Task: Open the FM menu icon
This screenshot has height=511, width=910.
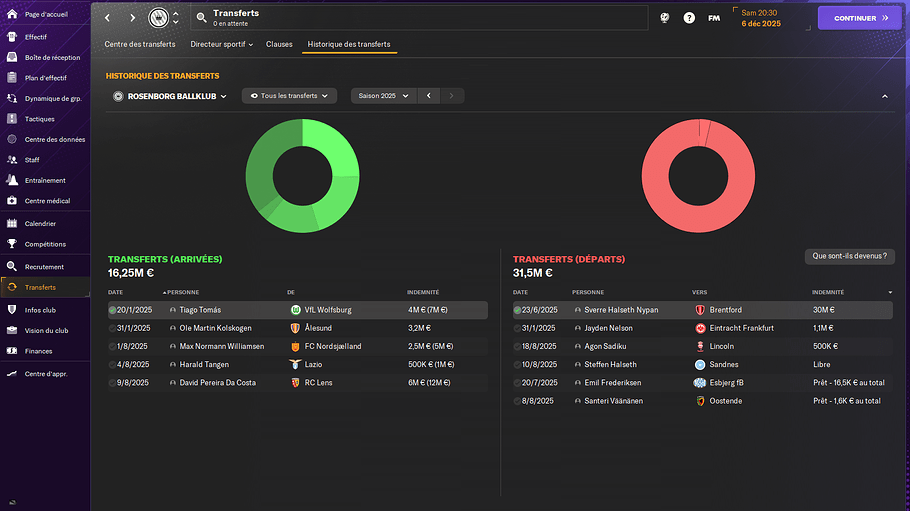Action: pos(714,18)
